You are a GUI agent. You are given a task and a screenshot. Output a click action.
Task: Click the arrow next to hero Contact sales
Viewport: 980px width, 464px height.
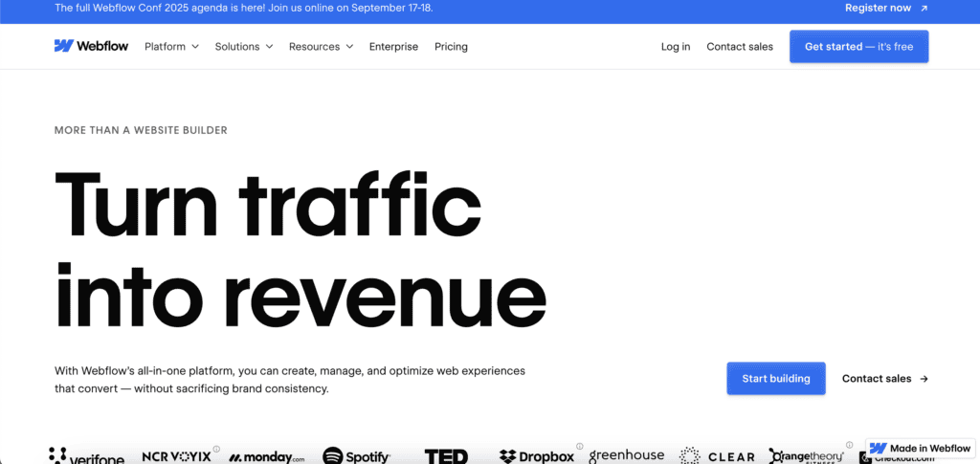pyautogui.click(x=924, y=379)
